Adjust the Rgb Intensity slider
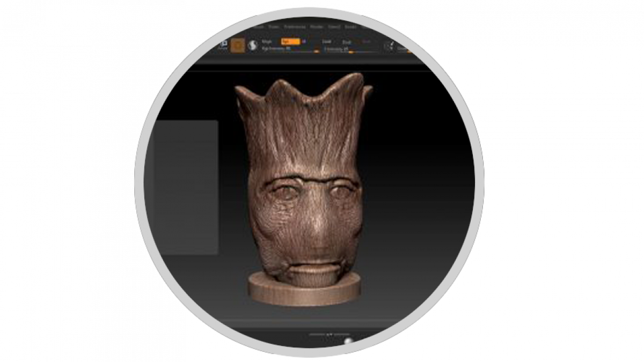The width and height of the screenshot is (644, 362). (x=291, y=49)
